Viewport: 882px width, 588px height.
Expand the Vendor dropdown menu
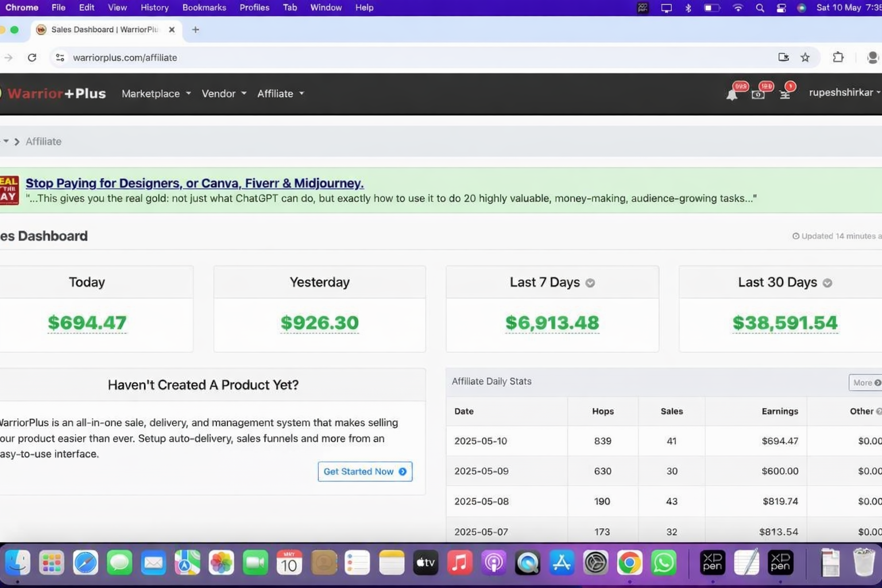point(223,94)
